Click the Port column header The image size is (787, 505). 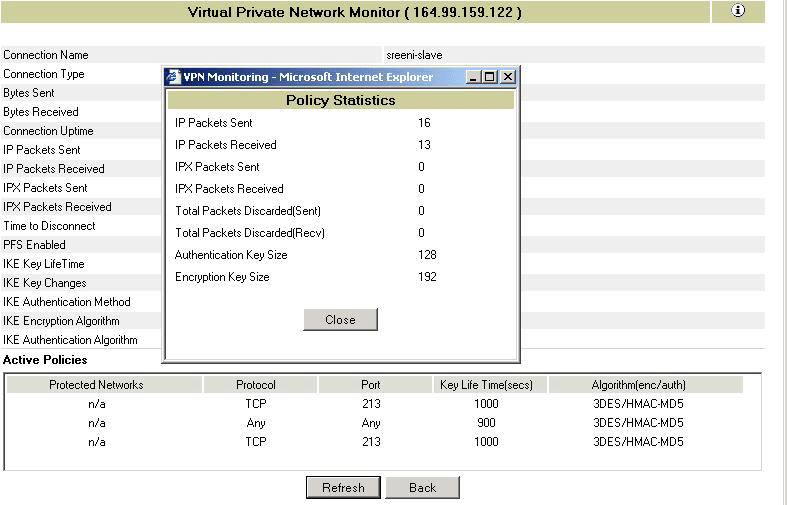click(x=370, y=385)
